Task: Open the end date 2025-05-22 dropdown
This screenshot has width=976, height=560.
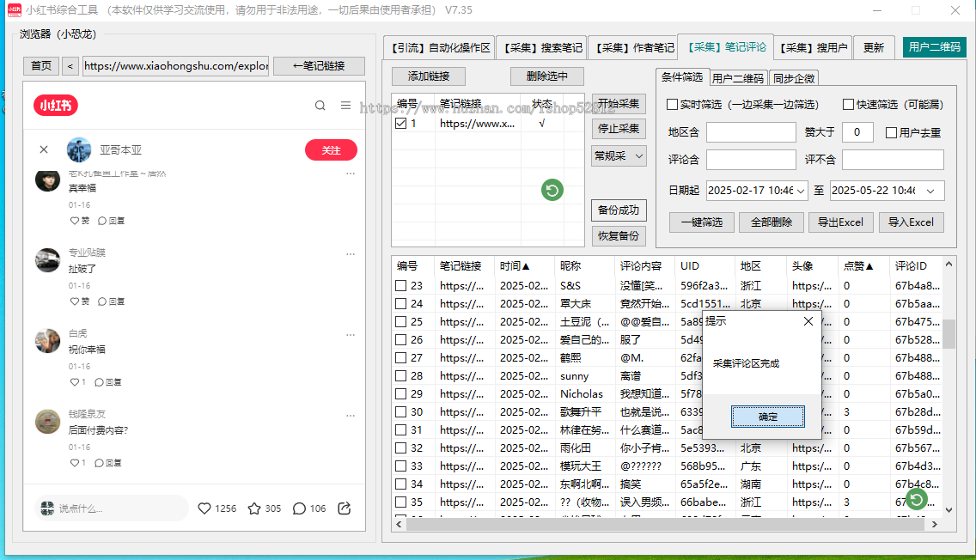Action: 930,191
